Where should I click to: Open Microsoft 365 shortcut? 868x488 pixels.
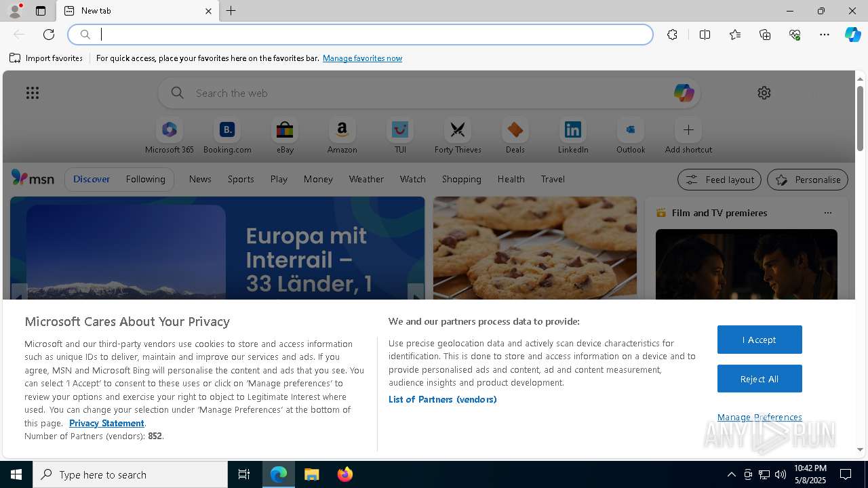point(170,136)
